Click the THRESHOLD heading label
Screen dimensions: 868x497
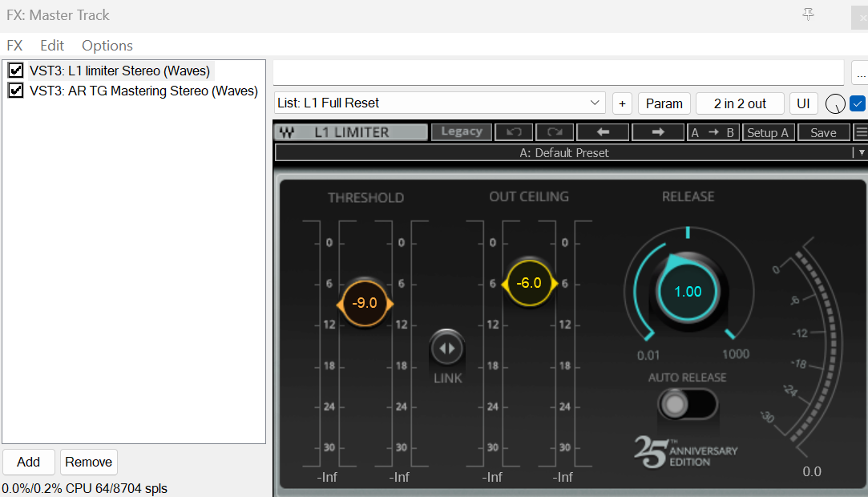pyautogui.click(x=366, y=197)
